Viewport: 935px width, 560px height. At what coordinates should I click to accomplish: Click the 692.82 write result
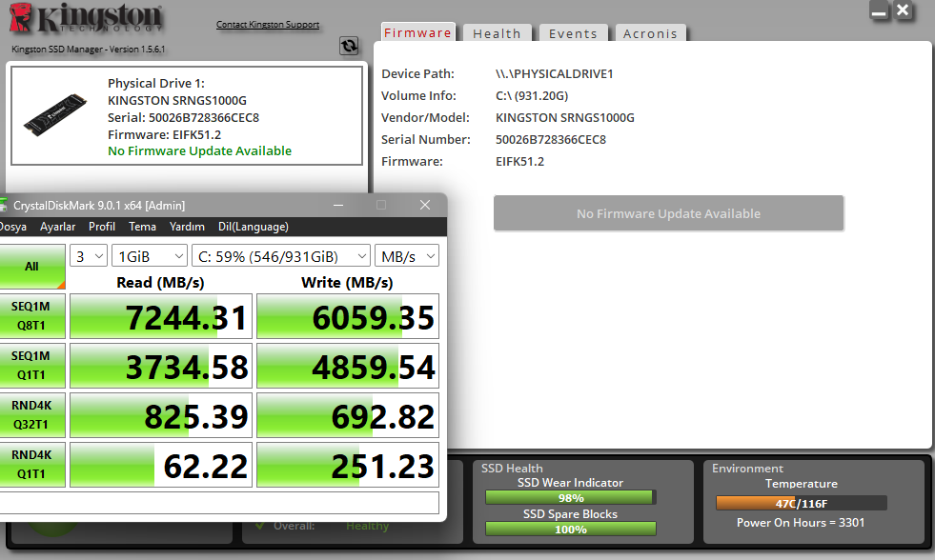click(x=348, y=415)
